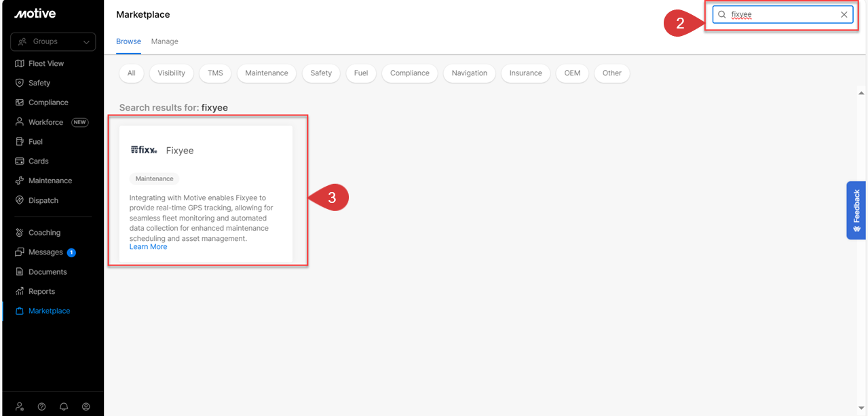Open Maintenance in the sidebar
The width and height of the screenshot is (868, 416).
(50, 181)
